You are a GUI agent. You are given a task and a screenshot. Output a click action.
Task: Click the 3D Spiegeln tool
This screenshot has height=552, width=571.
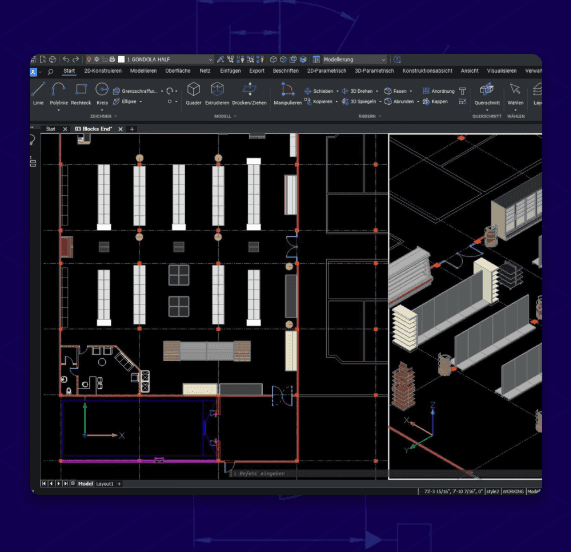click(x=359, y=102)
